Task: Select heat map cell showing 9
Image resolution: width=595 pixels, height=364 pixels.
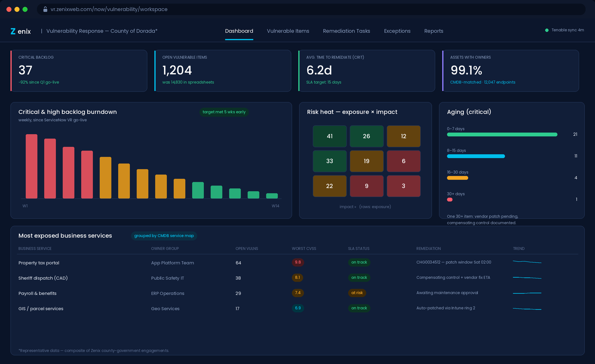Action: [367, 186]
